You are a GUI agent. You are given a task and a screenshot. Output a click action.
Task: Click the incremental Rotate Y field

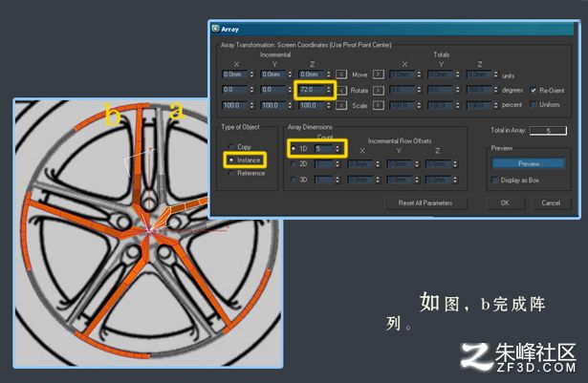[273, 90]
